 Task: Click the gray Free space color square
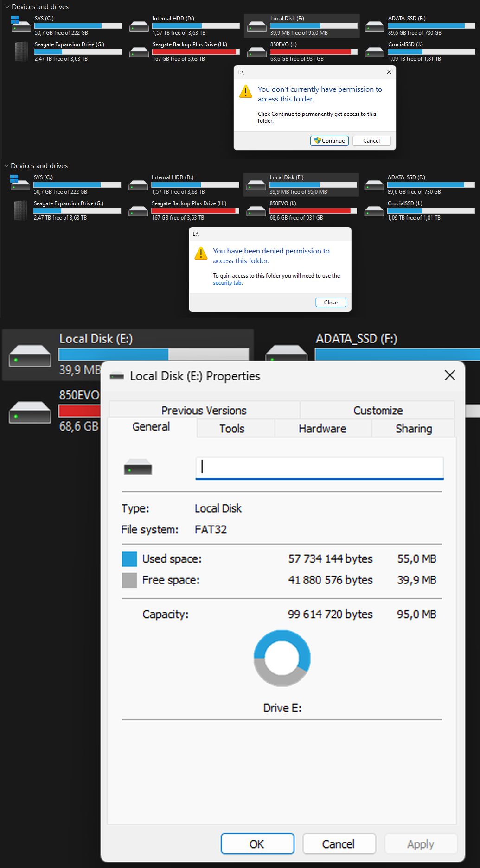(x=129, y=580)
